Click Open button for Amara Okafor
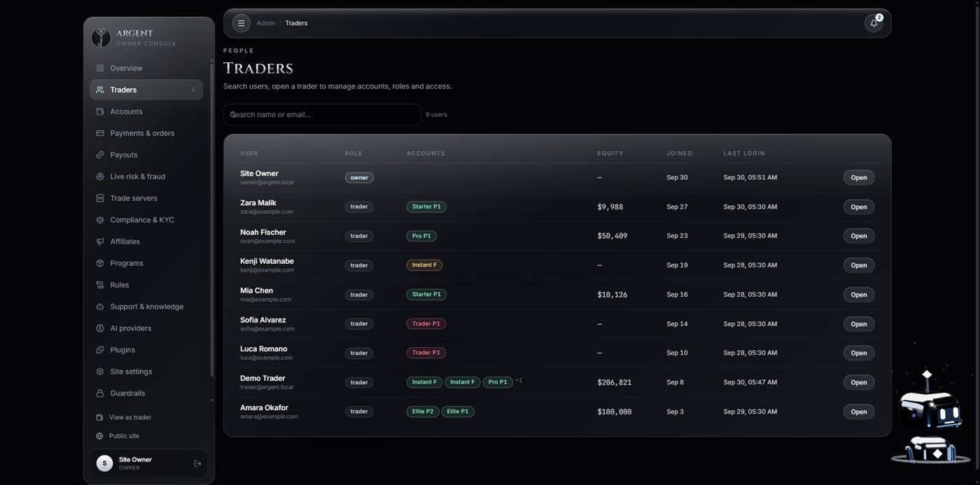The image size is (980, 485). point(859,412)
